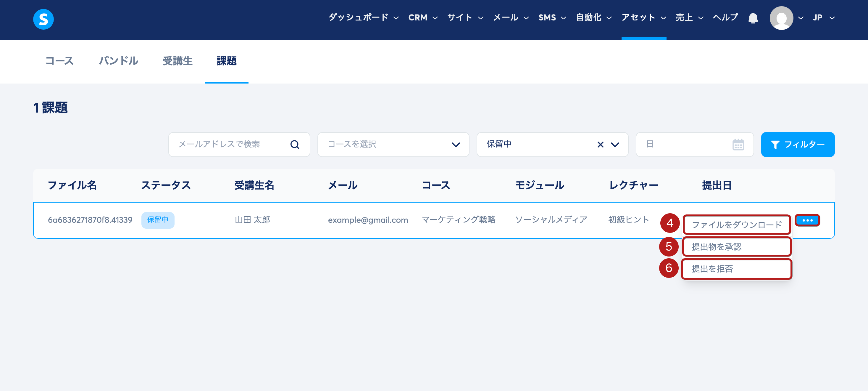This screenshot has height=391, width=868.
Task: Expand the CRM menu
Action: pos(423,17)
